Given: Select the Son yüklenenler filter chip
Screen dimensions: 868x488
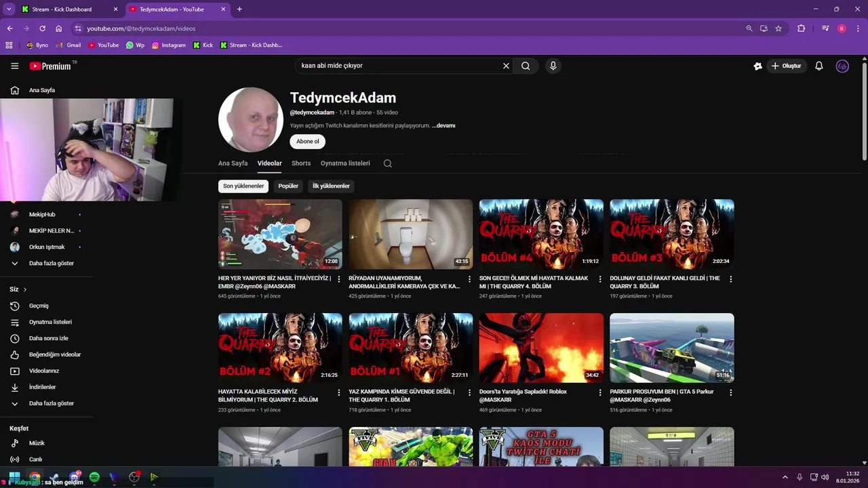Looking at the screenshot, I should point(243,186).
